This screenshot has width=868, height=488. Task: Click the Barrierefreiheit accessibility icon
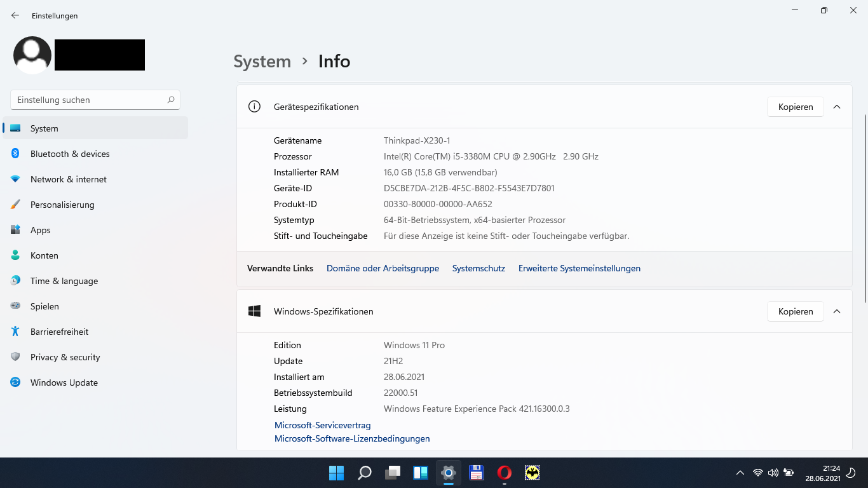click(x=15, y=332)
